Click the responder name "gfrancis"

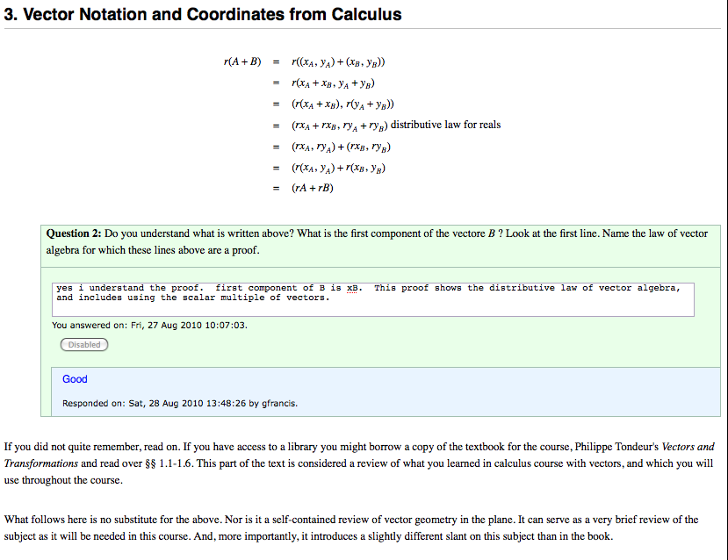(x=279, y=404)
